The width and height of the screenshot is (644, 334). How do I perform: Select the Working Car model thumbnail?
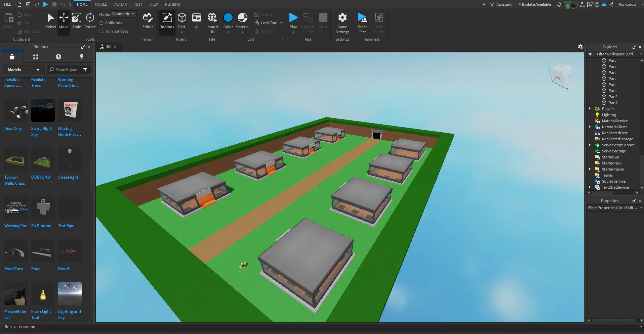16,208
